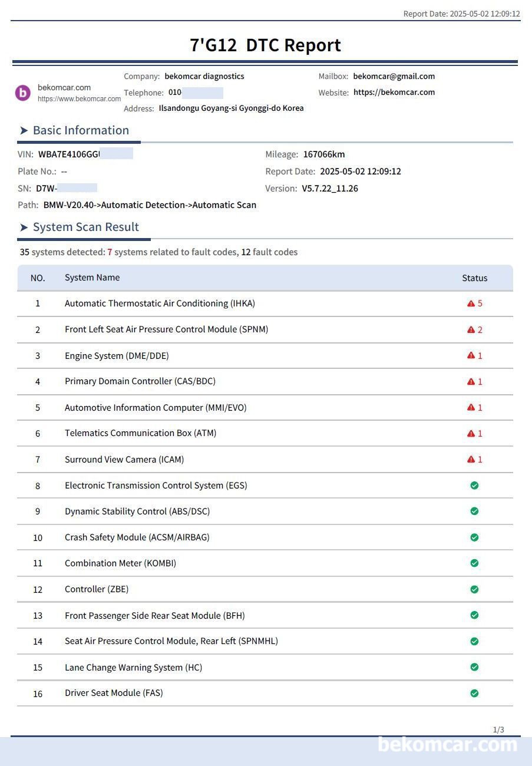532x766 pixels.
Task: Click the "NO." column header
Action: 38,278
